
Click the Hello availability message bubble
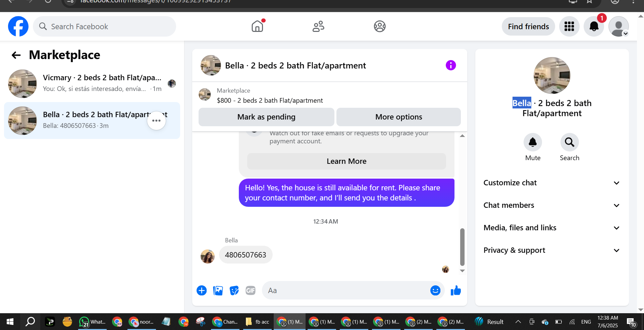pyautogui.click(x=346, y=193)
